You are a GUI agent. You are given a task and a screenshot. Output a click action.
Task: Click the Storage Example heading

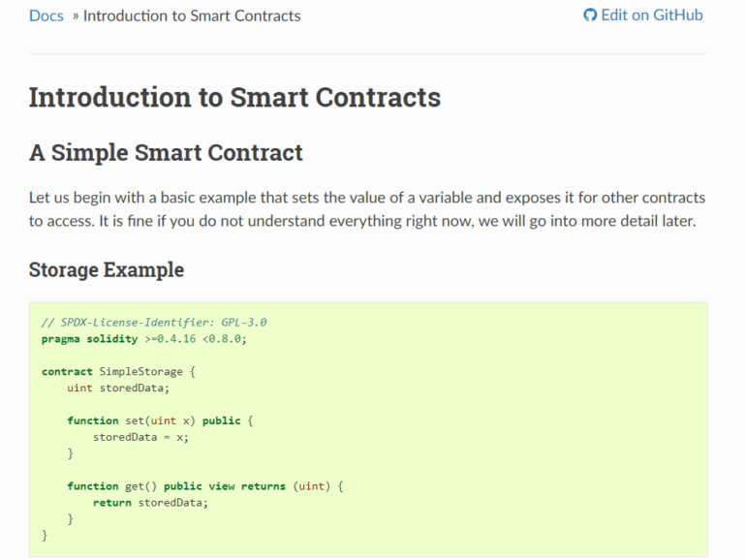[x=107, y=269]
